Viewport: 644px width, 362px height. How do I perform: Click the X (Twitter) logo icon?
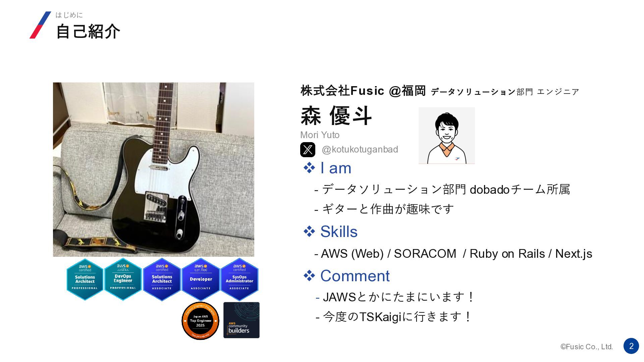308,149
